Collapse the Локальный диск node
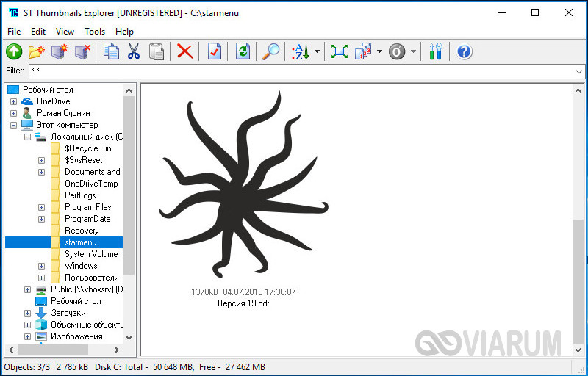588x376 pixels. tap(27, 137)
